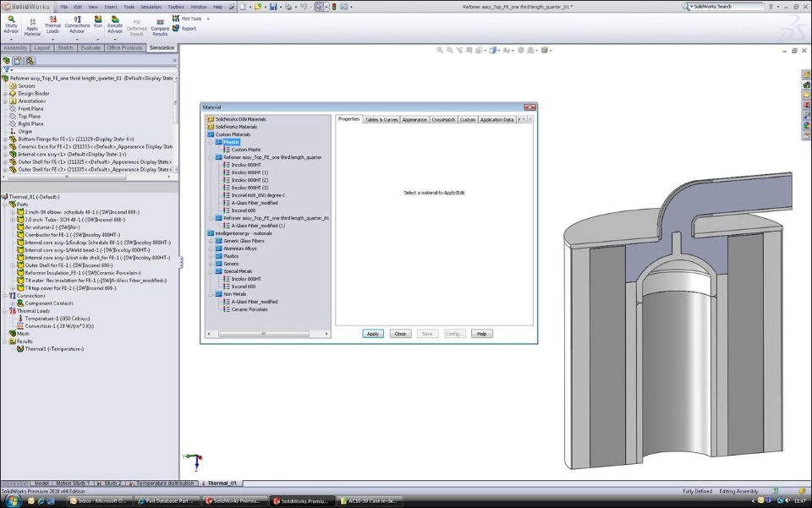Generate a Report from the ribbon
The height and width of the screenshot is (508, 812).
point(184,29)
